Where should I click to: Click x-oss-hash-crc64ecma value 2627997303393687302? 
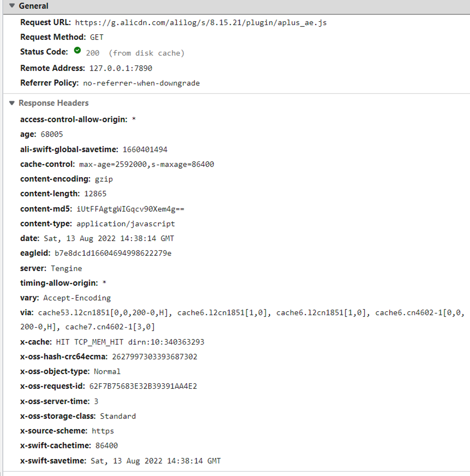155,357
